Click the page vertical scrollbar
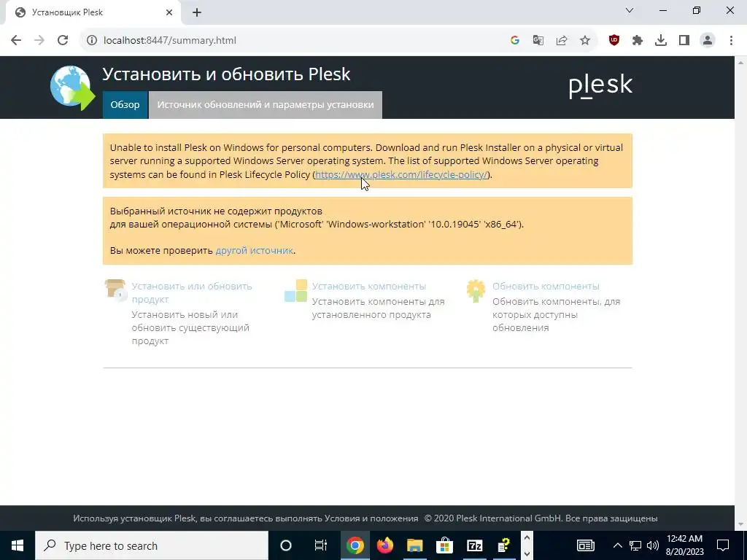 [x=741, y=293]
